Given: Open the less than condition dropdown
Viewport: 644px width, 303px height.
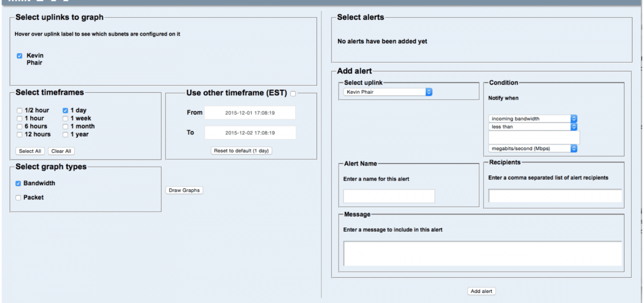Looking at the screenshot, I should [x=533, y=127].
